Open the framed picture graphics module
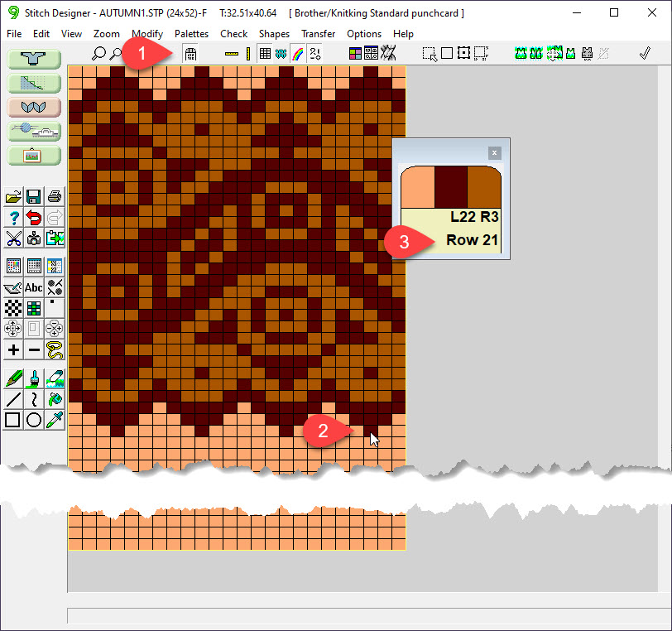Viewport: 672px width, 631px height. pyautogui.click(x=34, y=155)
